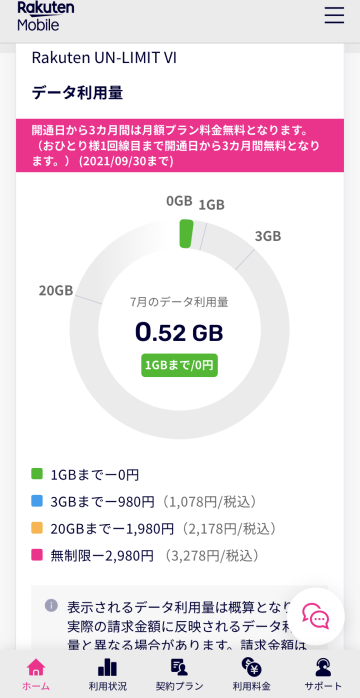This screenshot has height=698, width=360.
Task: Click the green legend color square
Action: pyautogui.click(x=37, y=474)
